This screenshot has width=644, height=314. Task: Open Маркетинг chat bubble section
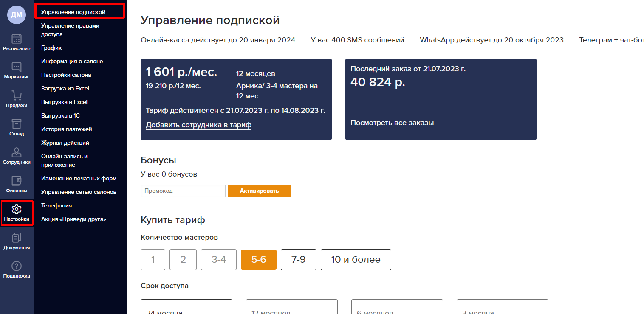(x=17, y=71)
